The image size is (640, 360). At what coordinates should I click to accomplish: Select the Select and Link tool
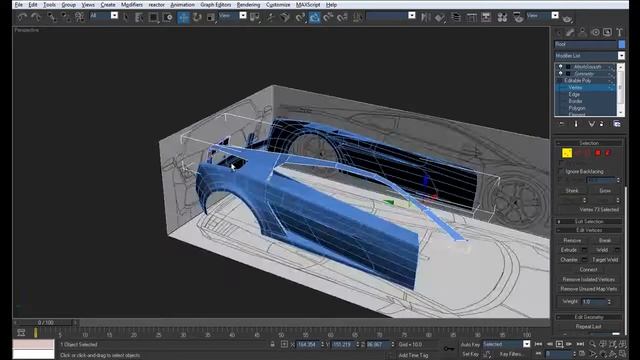click(x=51, y=17)
